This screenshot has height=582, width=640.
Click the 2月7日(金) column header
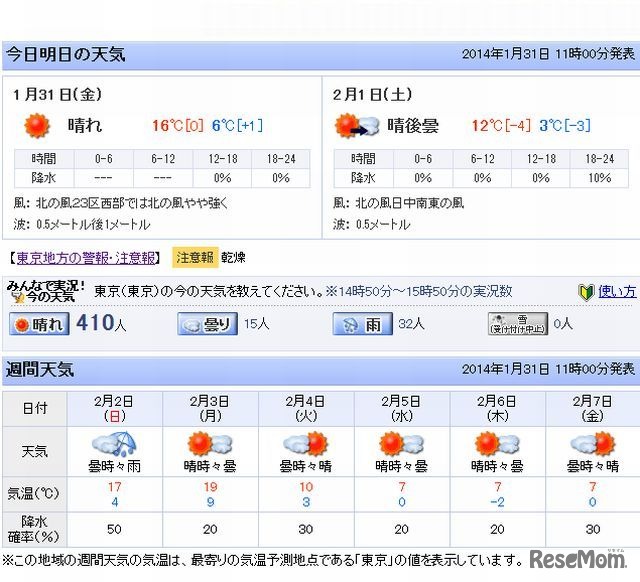(593, 409)
